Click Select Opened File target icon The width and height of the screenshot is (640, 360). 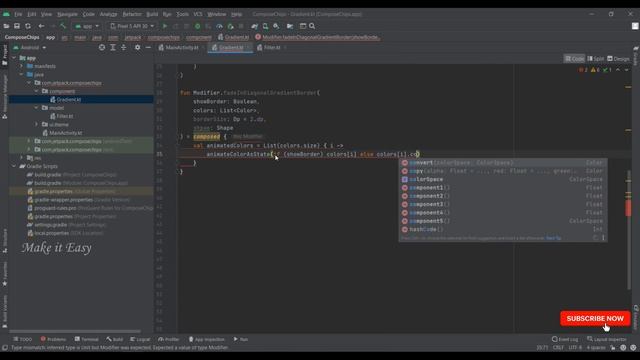(x=102, y=47)
